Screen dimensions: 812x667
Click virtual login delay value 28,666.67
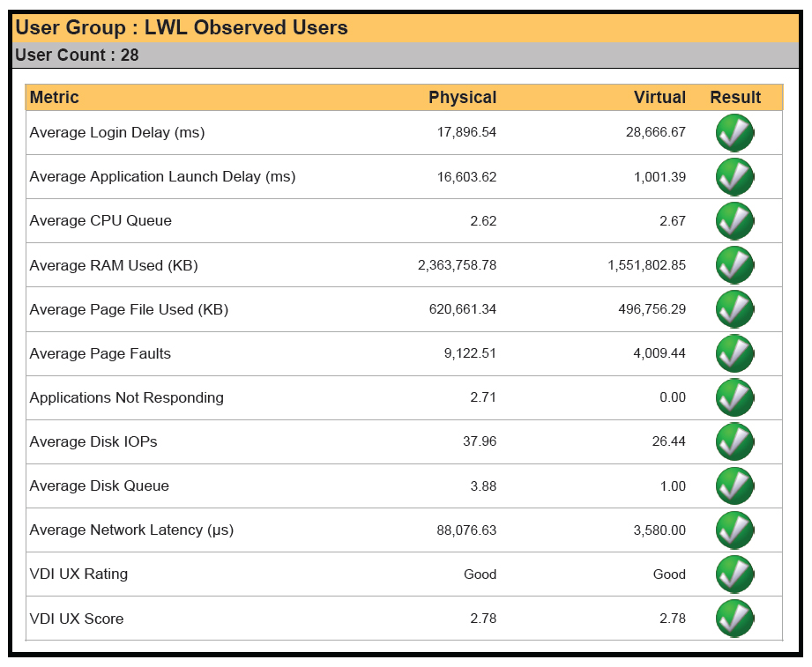(656, 132)
